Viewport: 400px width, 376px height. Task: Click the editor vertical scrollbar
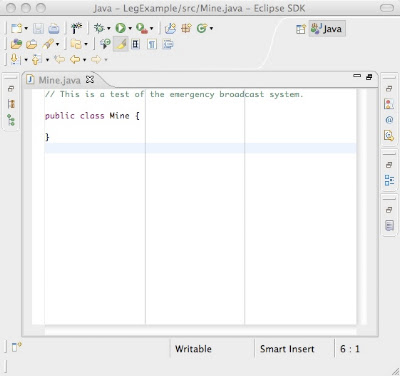[361, 207]
